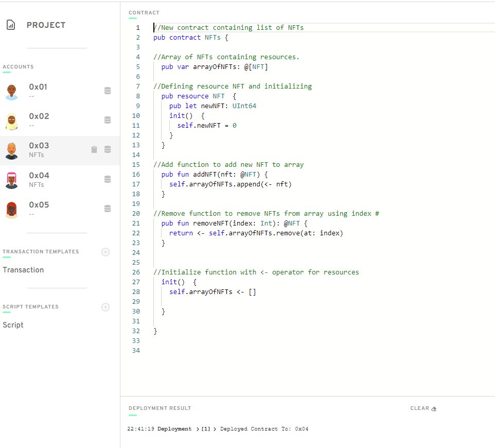Select account 0x02 avatar

(x=12, y=122)
